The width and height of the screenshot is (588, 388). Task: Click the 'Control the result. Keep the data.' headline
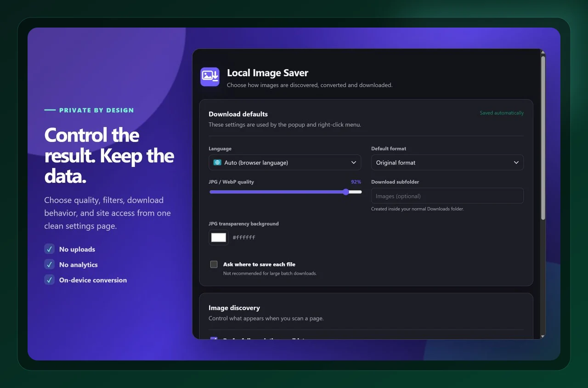pos(109,156)
